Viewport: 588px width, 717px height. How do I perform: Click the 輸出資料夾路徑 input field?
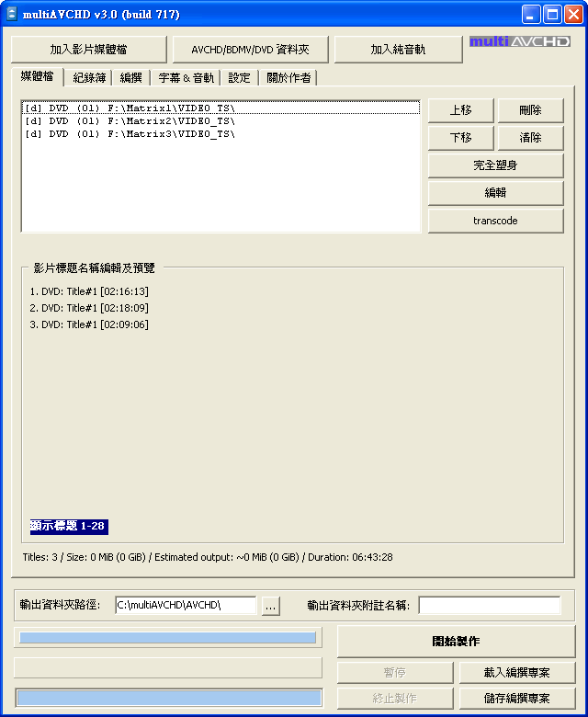tap(186, 605)
